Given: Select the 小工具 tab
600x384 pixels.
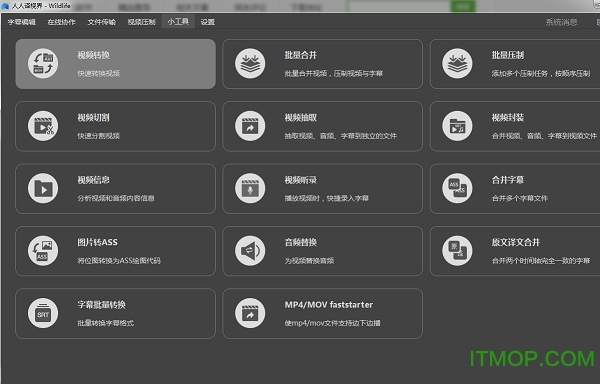Looking at the screenshot, I should [178, 22].
